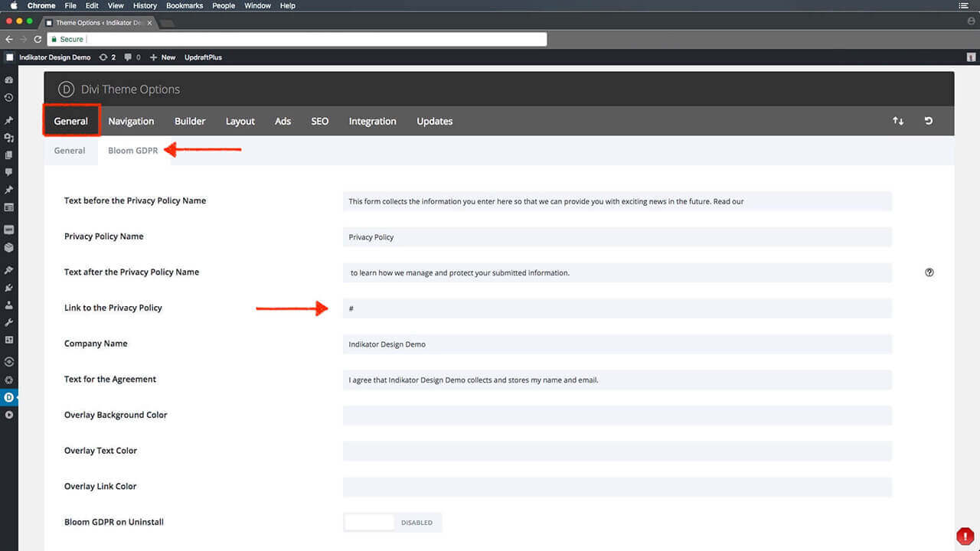980x551 pixels.
Task: Open the box-shaped sidebar icon
Action: pyautogui.click(x=9, y=248)
